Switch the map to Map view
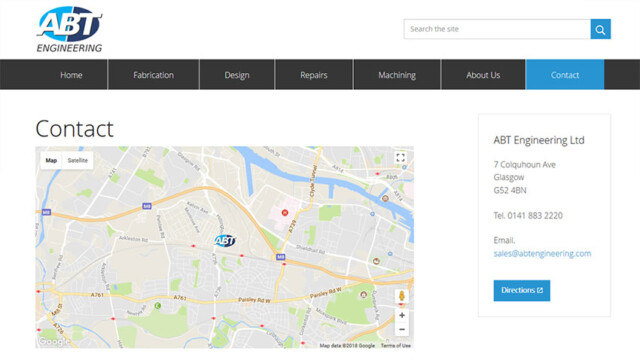 (51, 160)
